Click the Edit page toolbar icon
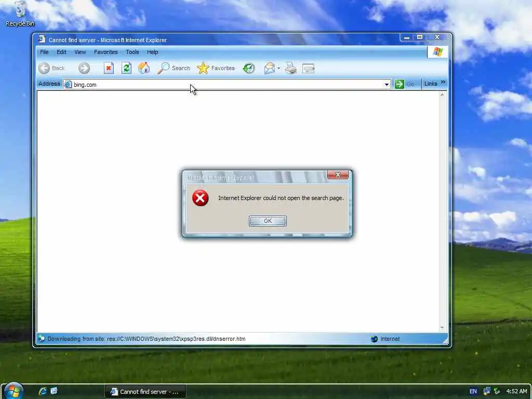The height and width of the screenshot is (399, 532). tap(308, 69)
